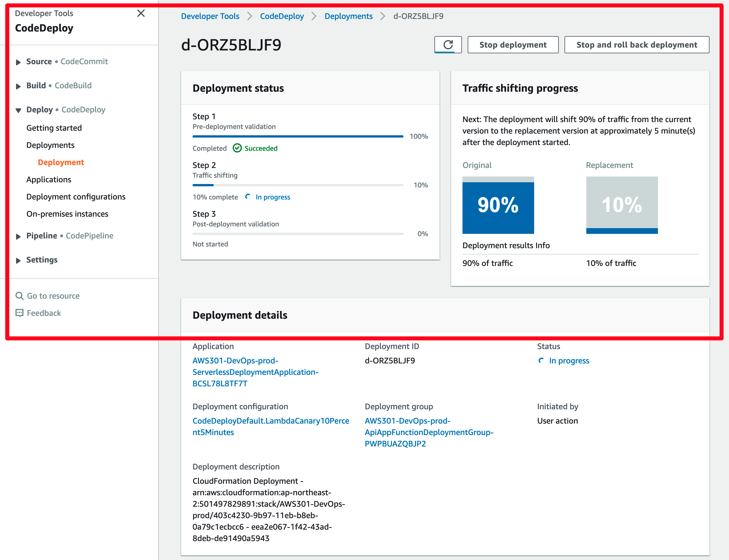Click the Deployment status heading

coord(238,88)
